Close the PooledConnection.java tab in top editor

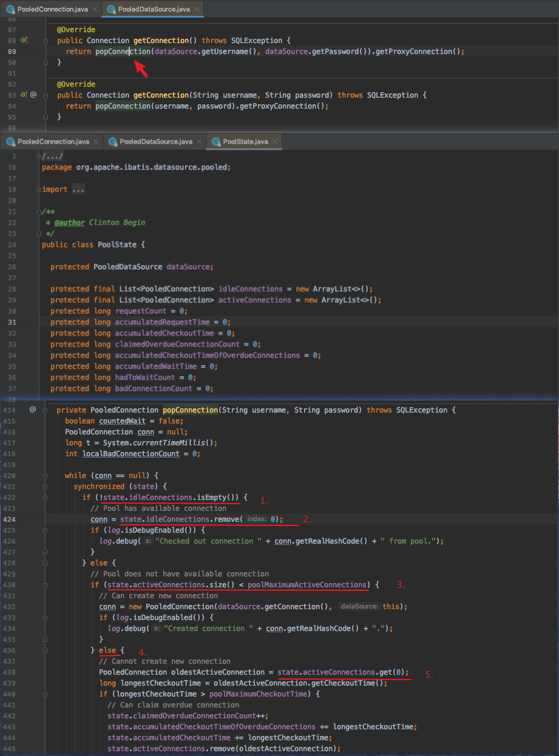95,10
